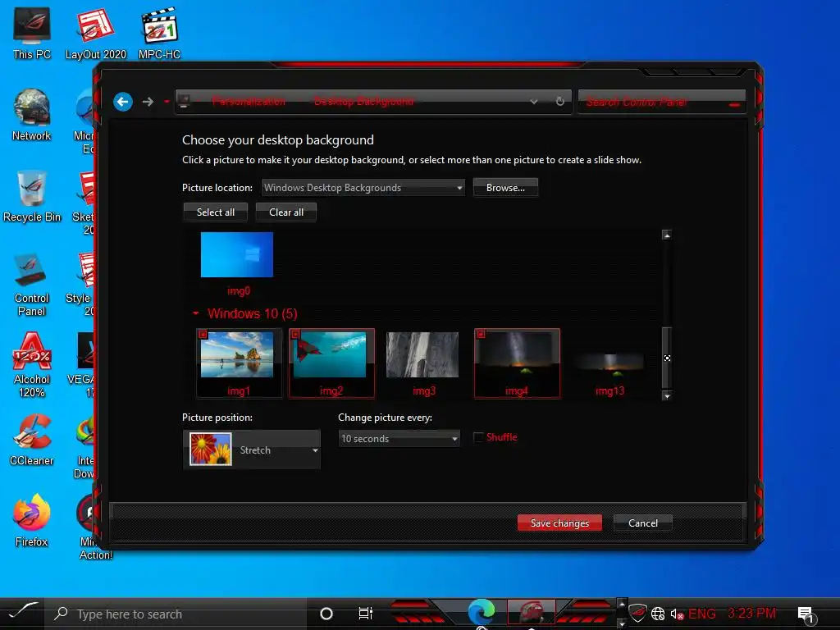Click the Cancel button
The height and width of the screenshot is (630, 840).
[x=643, y=523]
